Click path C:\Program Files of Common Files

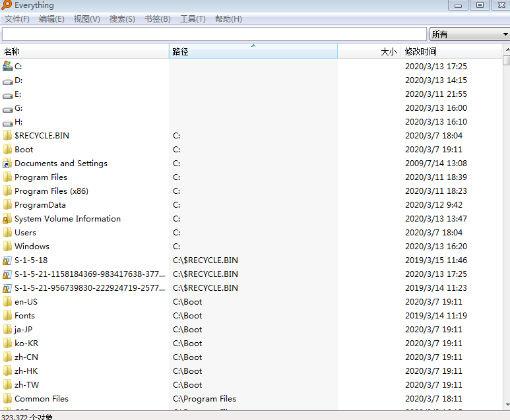tap(205, 398)
